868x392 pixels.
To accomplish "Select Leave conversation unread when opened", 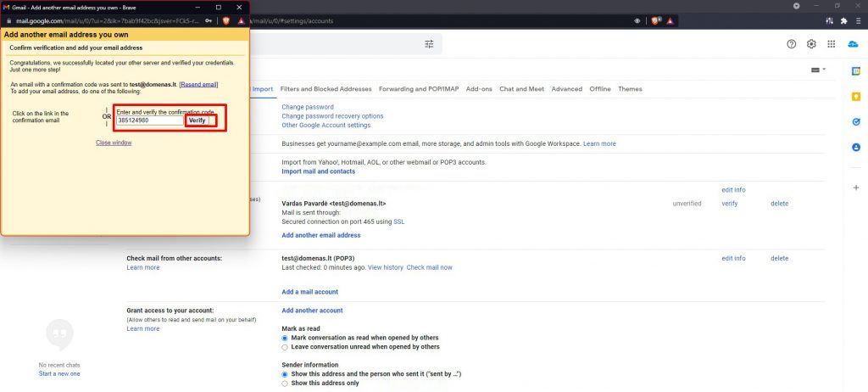I will click(285, 347).
